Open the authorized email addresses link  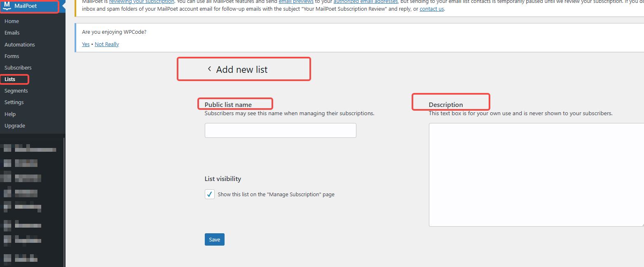(x=365, y=2)
